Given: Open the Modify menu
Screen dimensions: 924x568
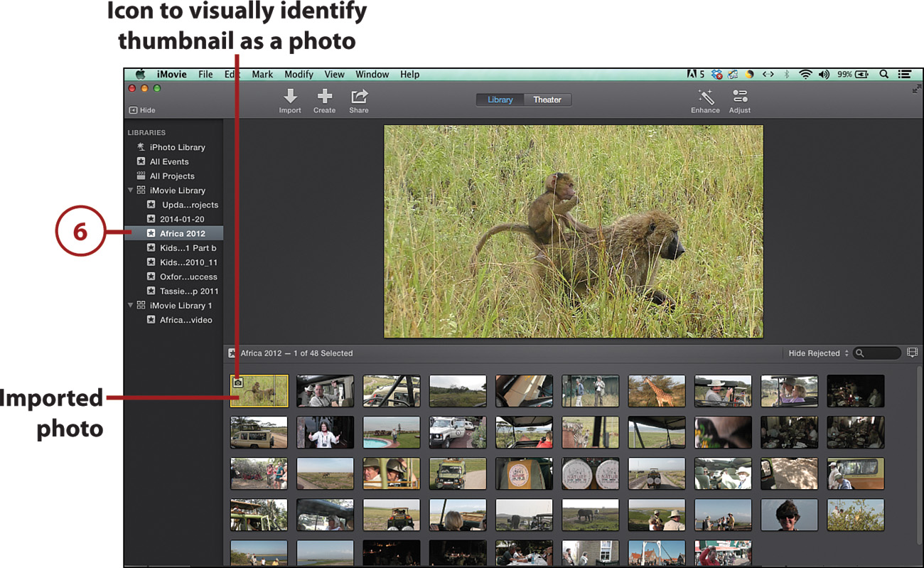Looking at the screenshot, I should [299, 74].
